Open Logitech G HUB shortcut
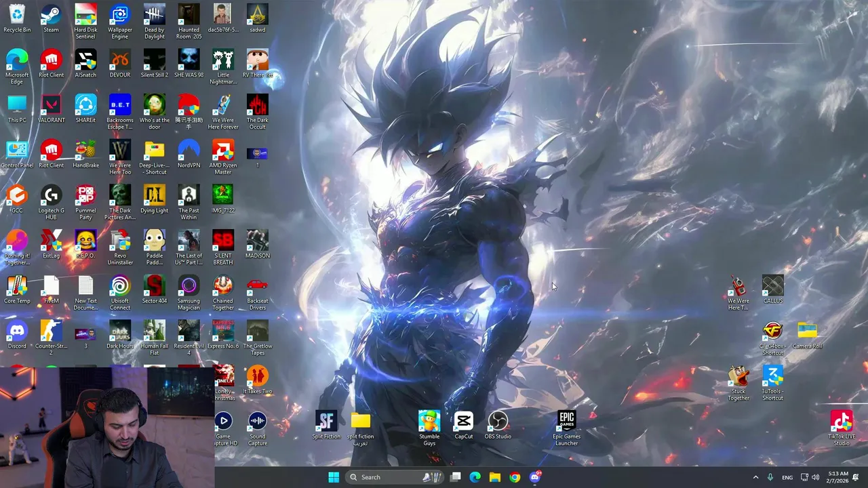 tap(51, 202)
